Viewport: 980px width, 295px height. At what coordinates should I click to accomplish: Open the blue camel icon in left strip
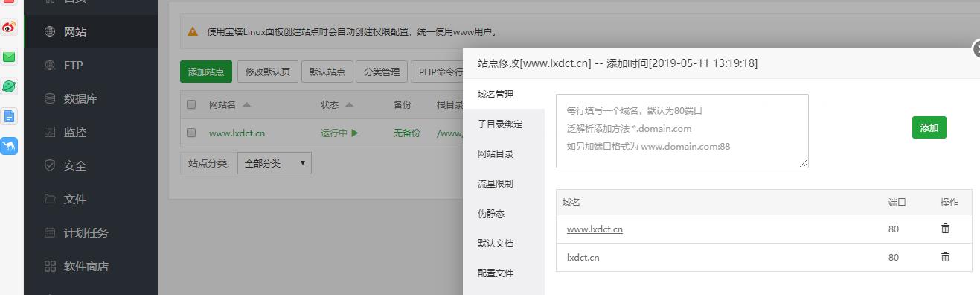point(9,146)
